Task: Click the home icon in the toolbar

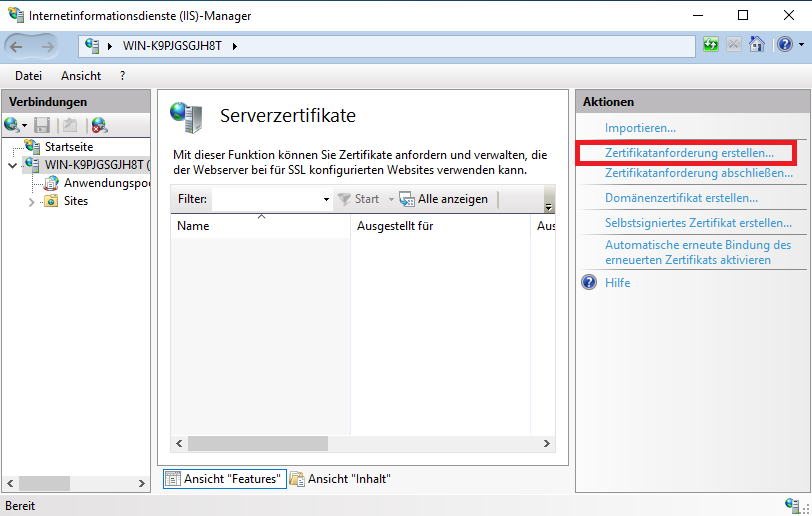Action: pyautogui.click(x=757, y=45)
